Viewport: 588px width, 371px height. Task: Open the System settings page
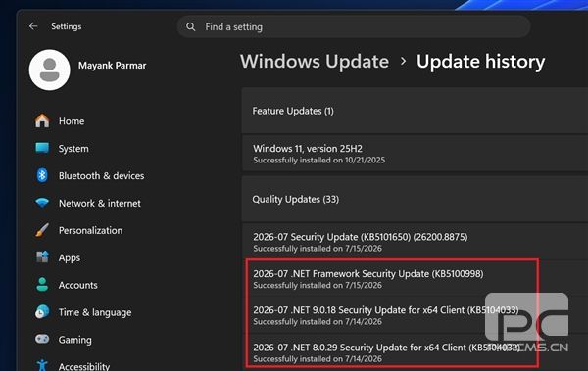click(x=73, y=149)
